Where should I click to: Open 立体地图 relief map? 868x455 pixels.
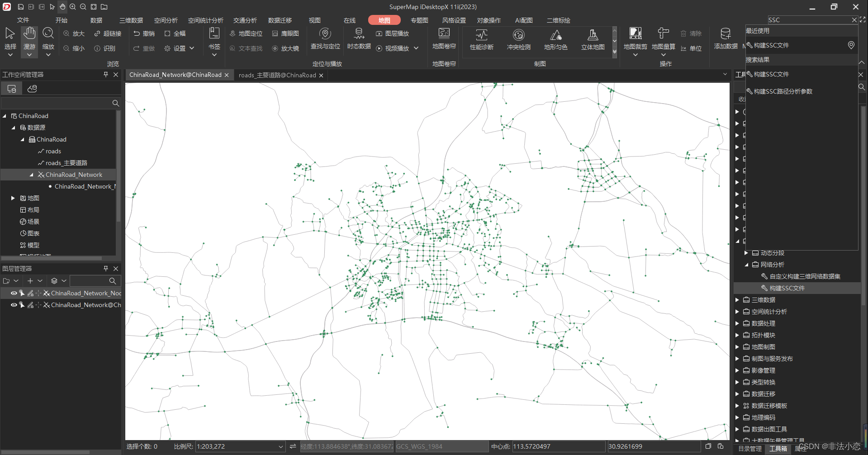click(593, 39)
